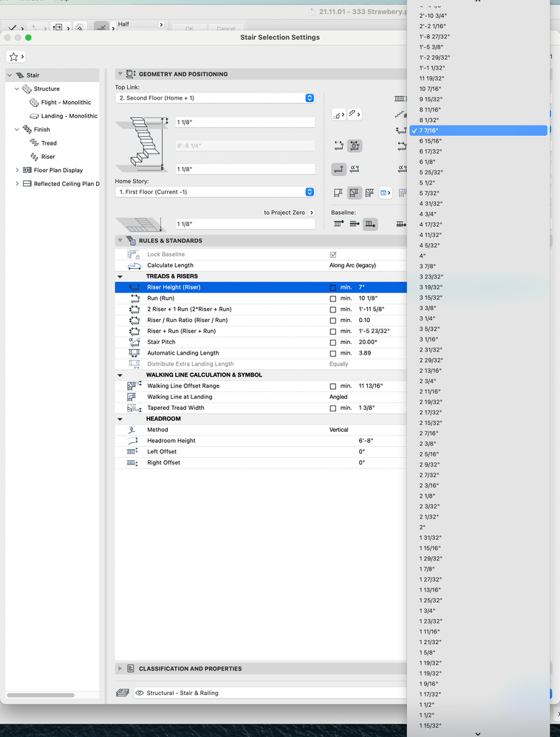Image resolution: width=560 pixels, height=737 pixels.
Task: Collapse the Headroom group triangle
Action: [120, 419]
